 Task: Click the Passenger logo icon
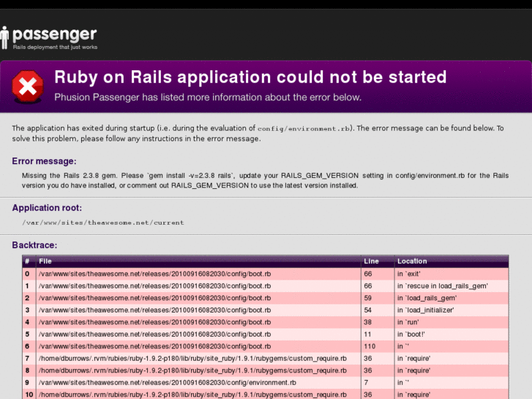tap(4, 37)
